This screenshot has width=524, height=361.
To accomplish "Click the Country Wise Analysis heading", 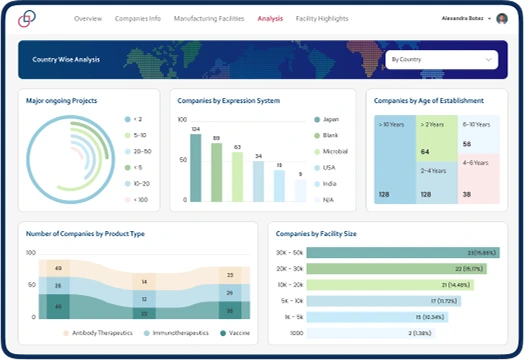I will [66, 59].
